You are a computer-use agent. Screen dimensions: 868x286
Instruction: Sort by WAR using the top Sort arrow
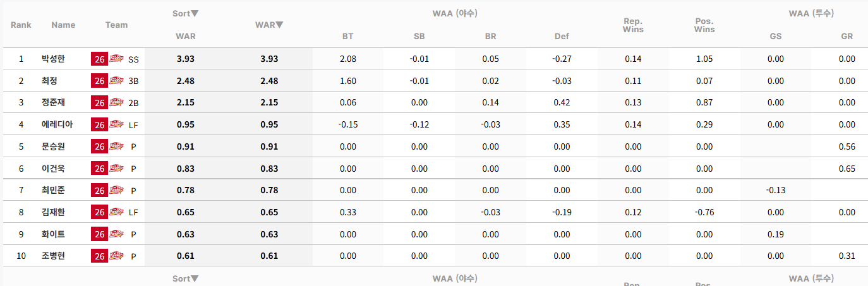186,13
